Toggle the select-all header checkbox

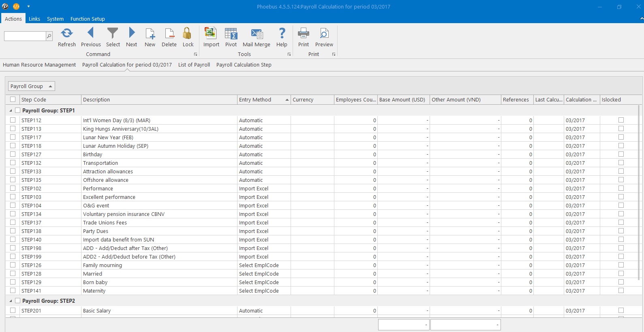(x=13, y=99)
